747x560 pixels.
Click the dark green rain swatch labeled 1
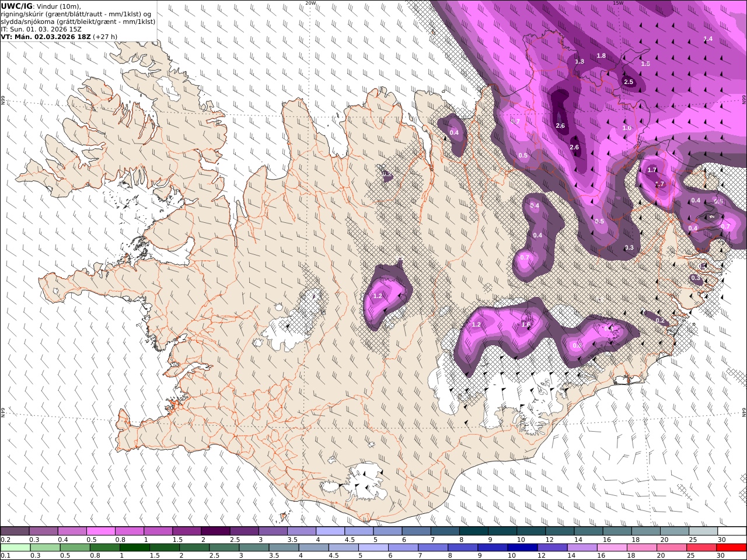(134, 548)
